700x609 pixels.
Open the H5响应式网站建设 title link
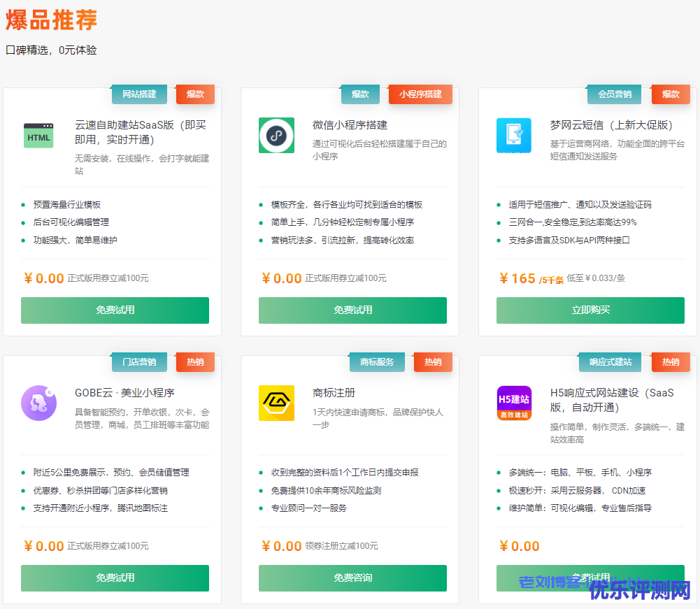612,399
